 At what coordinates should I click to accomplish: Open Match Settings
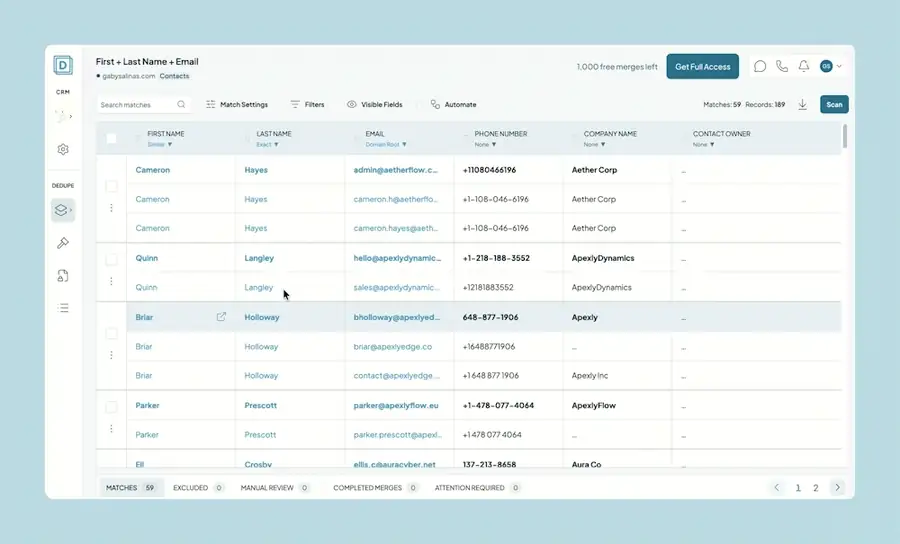click(x=237, y=104)
